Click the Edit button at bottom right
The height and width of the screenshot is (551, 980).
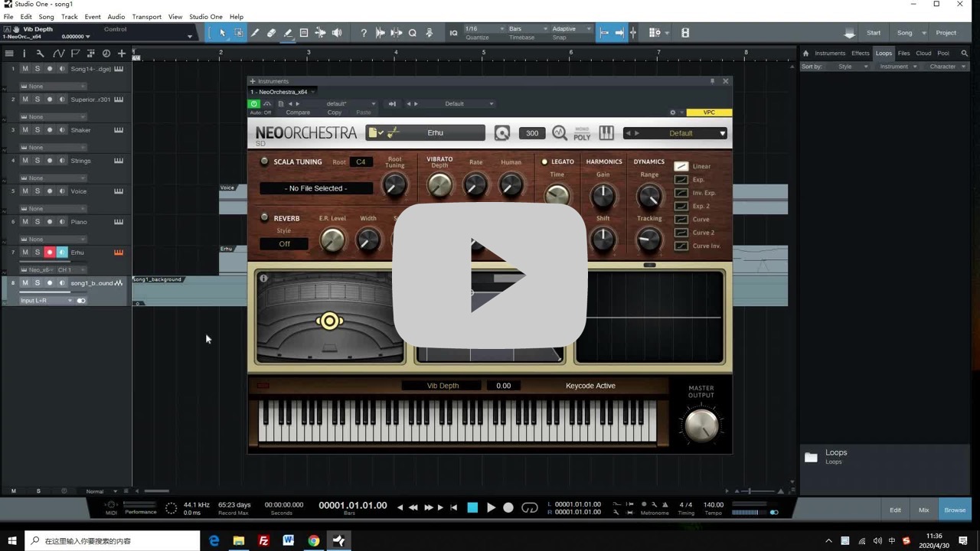pos(895,510)
